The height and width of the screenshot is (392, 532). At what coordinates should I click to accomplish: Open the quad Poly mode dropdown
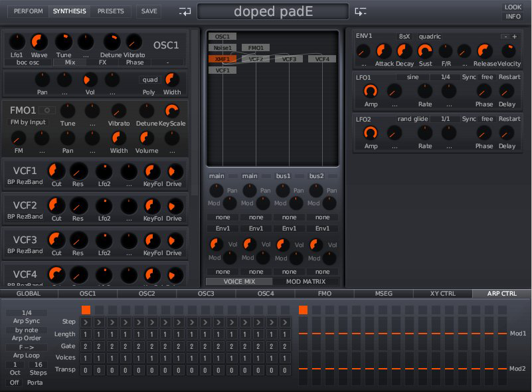(149, 80)
